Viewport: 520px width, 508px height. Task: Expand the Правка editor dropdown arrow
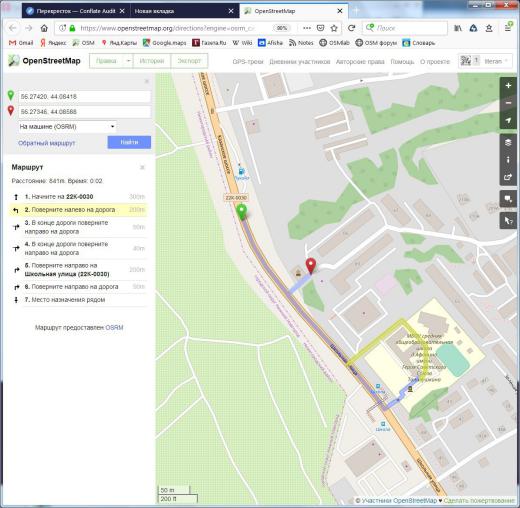[x=128, y=61]
